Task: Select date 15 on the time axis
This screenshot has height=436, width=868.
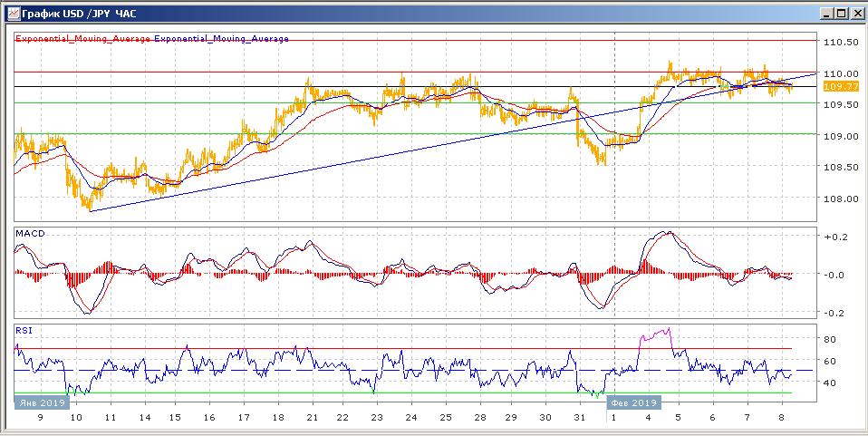Action: point(174,418)
